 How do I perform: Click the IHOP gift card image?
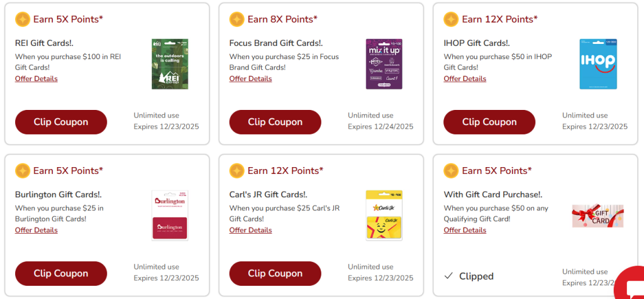598,63
